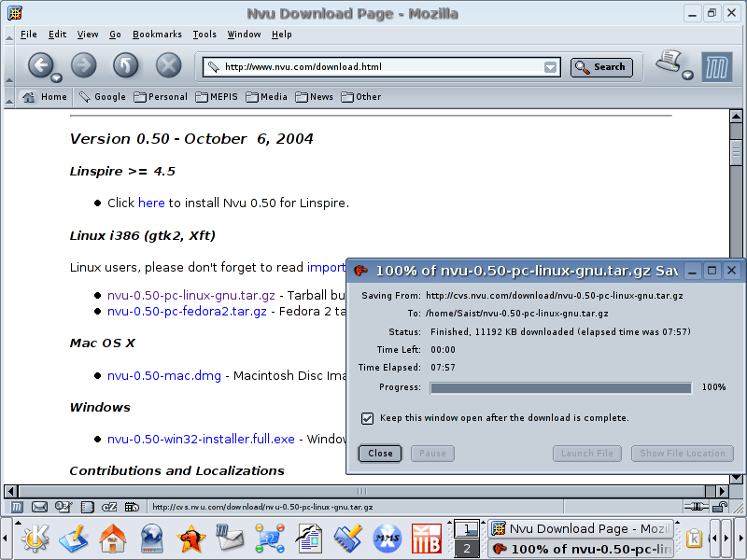The width and height of the screenshot is (747, 560).
Task: Open the Address Book status bar icon
Action: point(87,507)
